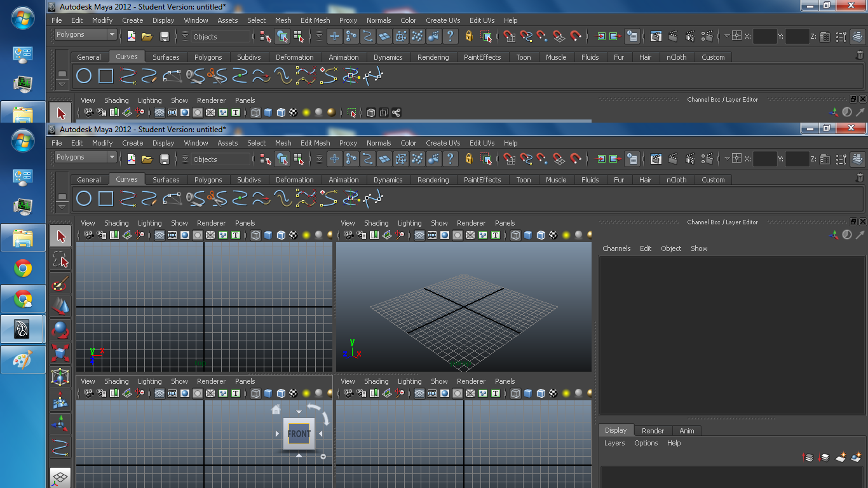868x488 pixels.
Task: Switch to single perspective layout icon
Action: (60, 477)
